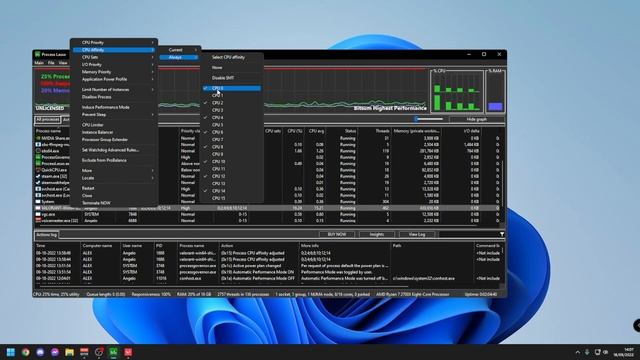Open Discord from taskbar
The image size is (640, 360).
[x=40, y=352]
